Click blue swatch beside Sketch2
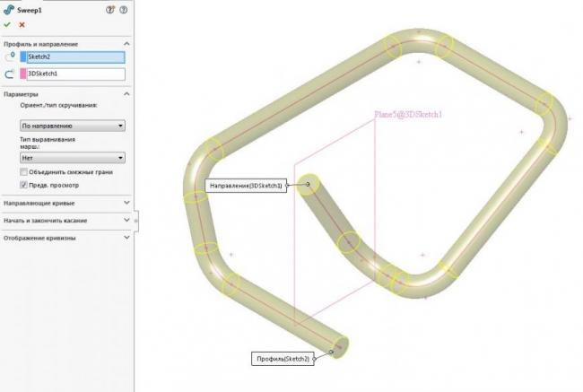 (23, 57)
